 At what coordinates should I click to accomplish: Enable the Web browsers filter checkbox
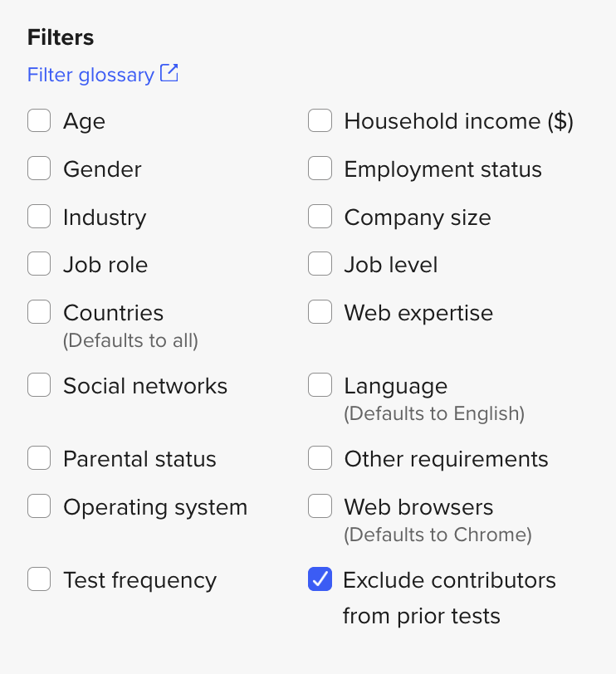point(320,507)
